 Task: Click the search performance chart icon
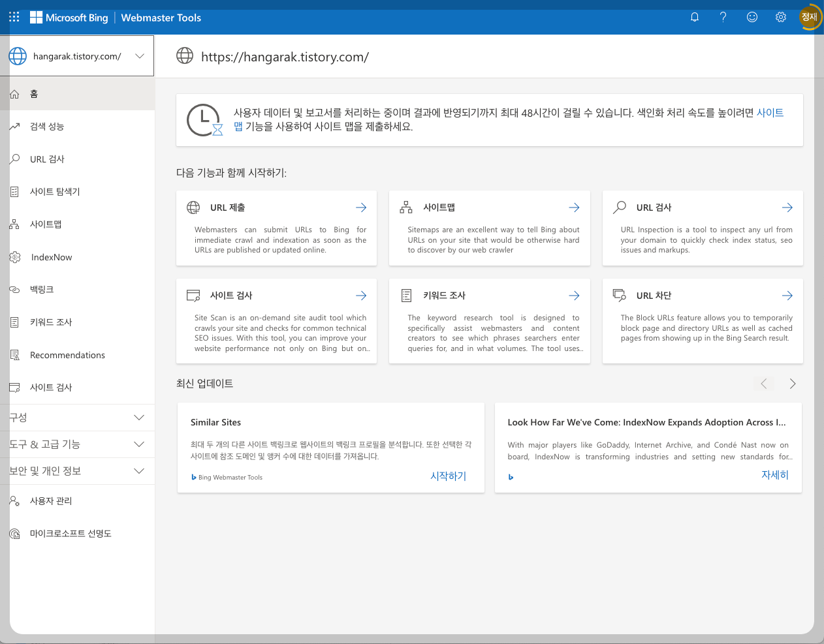tap(14, 127)
